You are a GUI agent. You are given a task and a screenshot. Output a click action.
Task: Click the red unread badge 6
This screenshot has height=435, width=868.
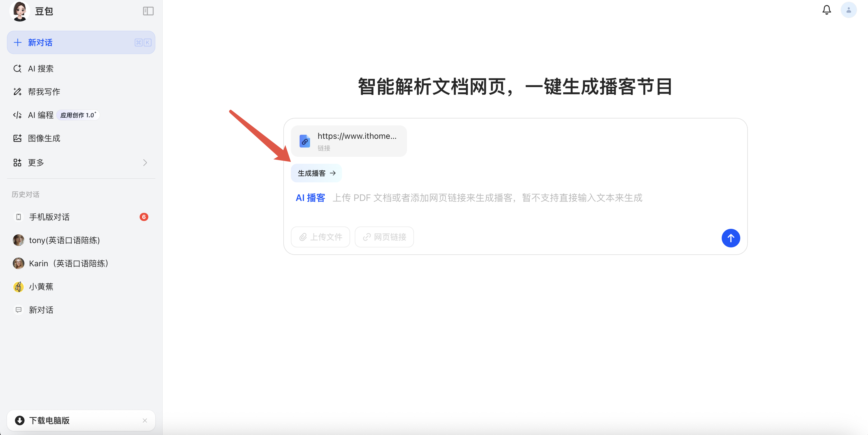coord(144,217)
